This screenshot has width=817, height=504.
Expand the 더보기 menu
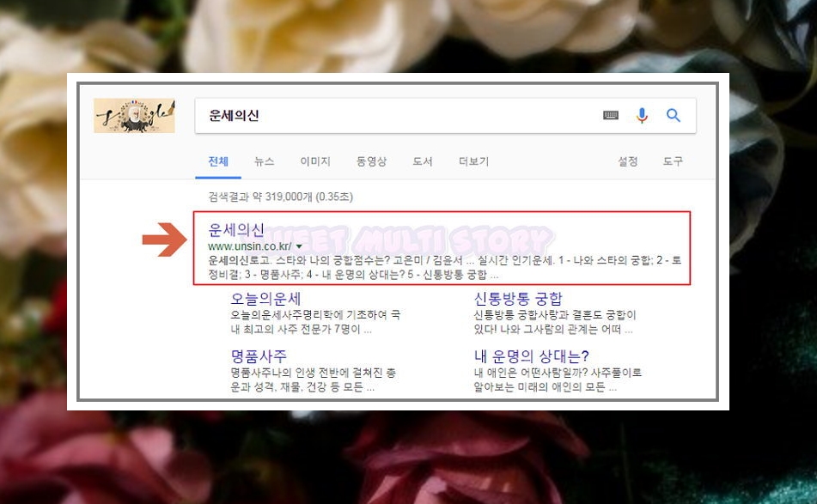coord(473,161)
